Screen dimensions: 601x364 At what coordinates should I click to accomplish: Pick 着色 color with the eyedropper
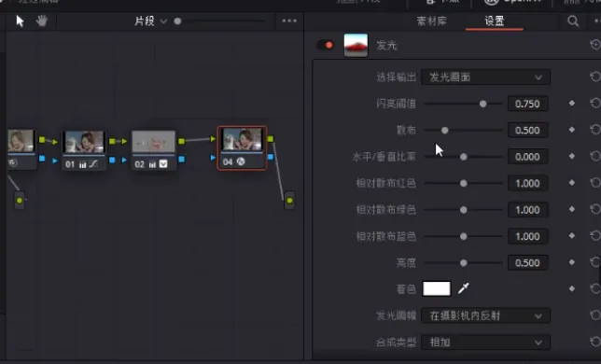[x=464, y=288]
